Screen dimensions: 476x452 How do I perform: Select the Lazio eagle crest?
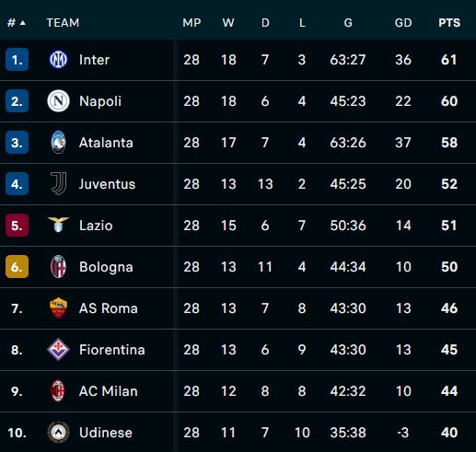point(58,225)
